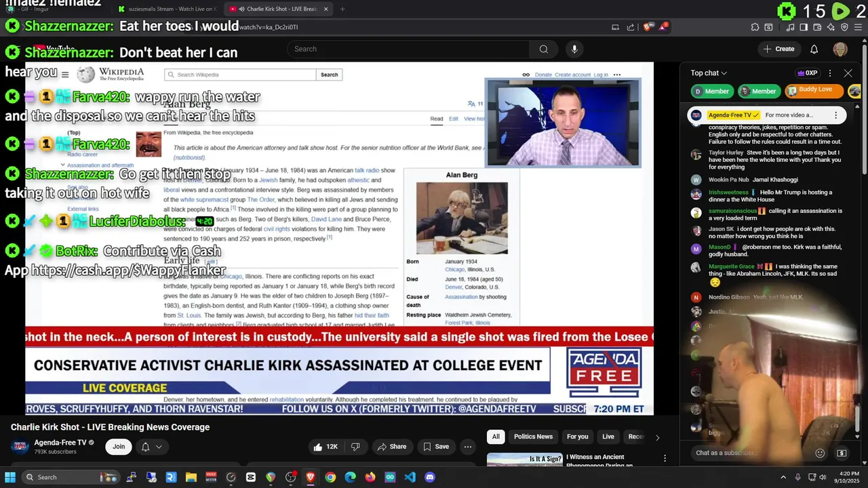
Task: Open CapCut from the taskbar
Action: (251, 477)
